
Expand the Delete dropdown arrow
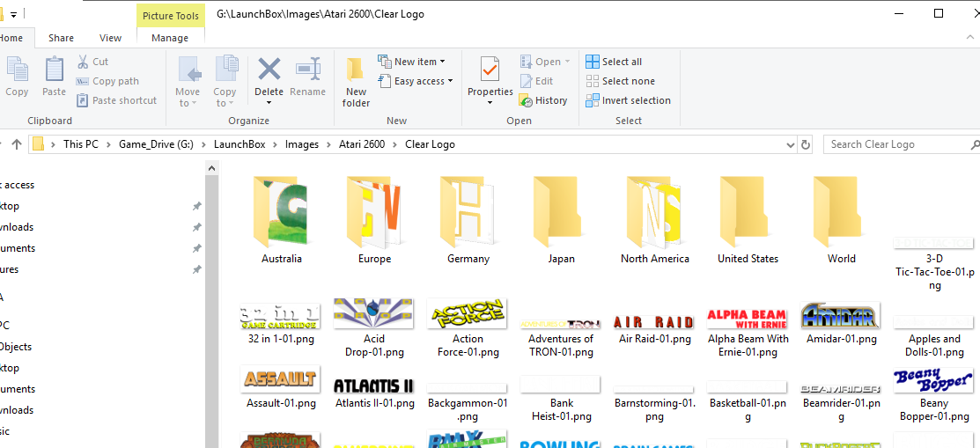pyautogui.click(x=269, y=103)
